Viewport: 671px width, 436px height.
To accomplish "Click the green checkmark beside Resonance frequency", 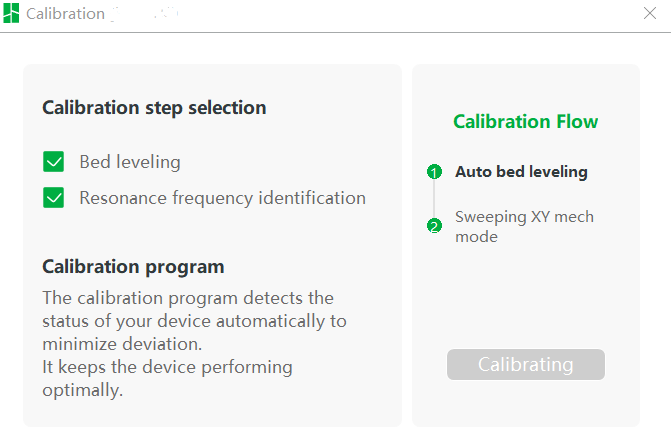I will point(53,198).
